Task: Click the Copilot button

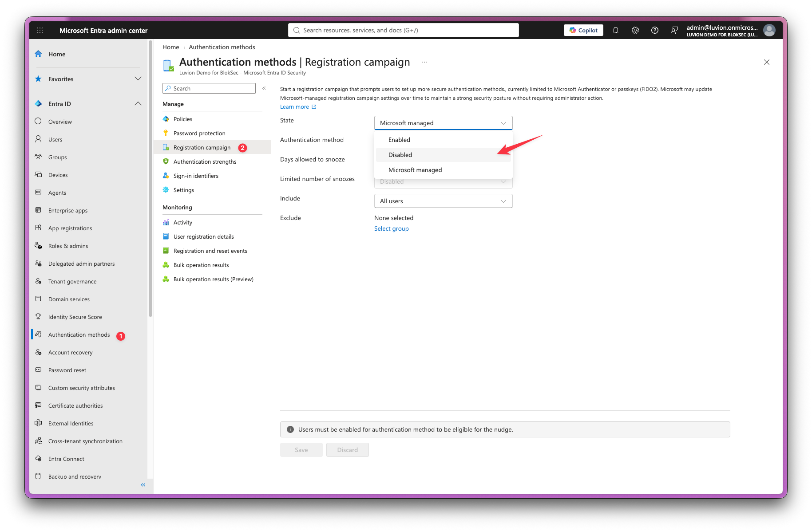Action: pyautogui.click(x=583, y=30)
